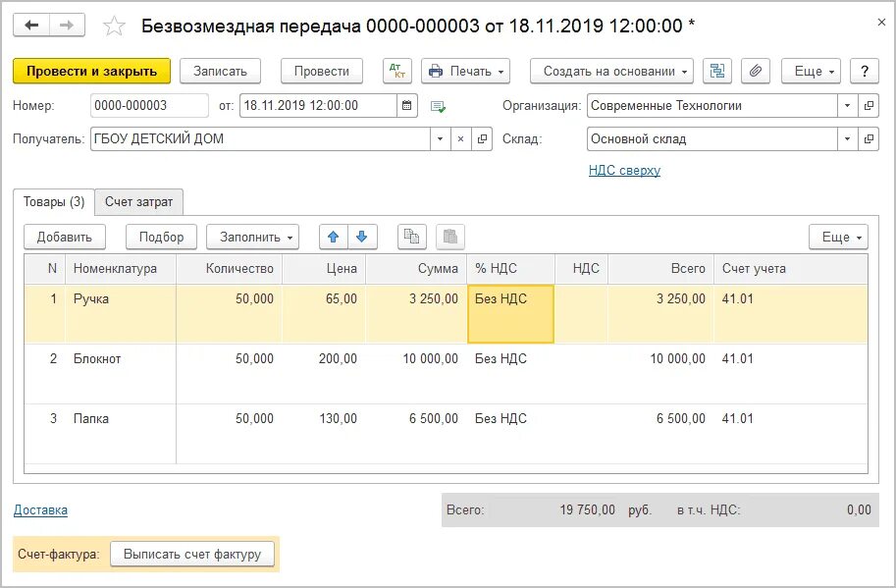Open the НДС сверху link

pyautogui.click(x=624, y=170)
